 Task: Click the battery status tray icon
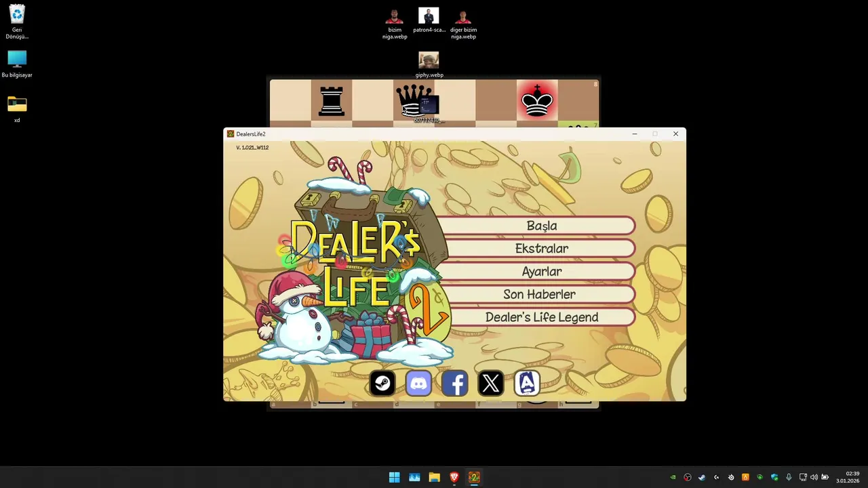825,477
